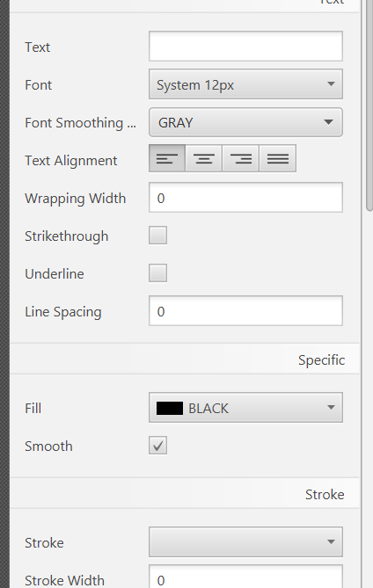This screenshot has width=373, height=588.
Task: Click the Wrapping Width field
Action: pos(245,198)
